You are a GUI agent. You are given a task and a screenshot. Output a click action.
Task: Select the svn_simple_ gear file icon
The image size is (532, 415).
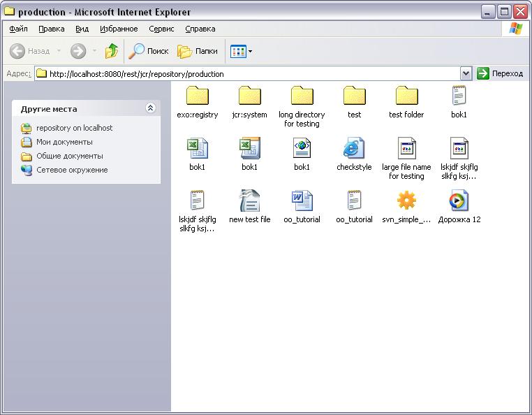(x=406, y=201)
